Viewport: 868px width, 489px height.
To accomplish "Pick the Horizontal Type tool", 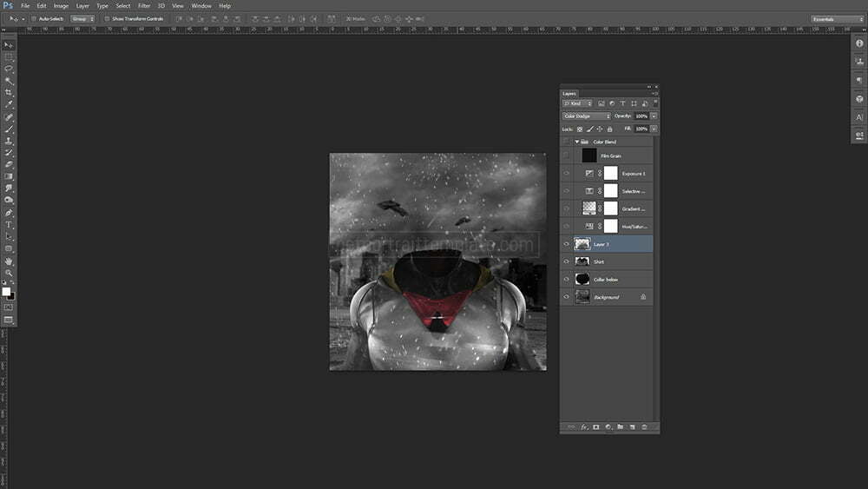I will point(10,225).
